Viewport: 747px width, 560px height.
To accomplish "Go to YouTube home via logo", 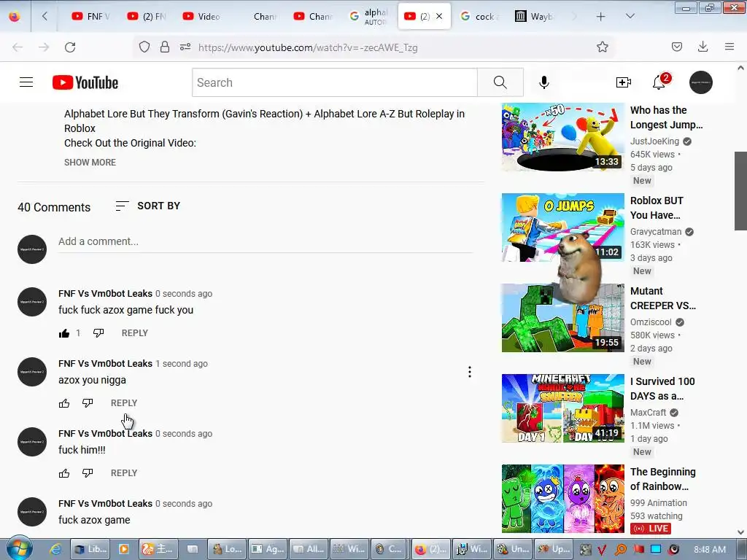I will point(85,82).
